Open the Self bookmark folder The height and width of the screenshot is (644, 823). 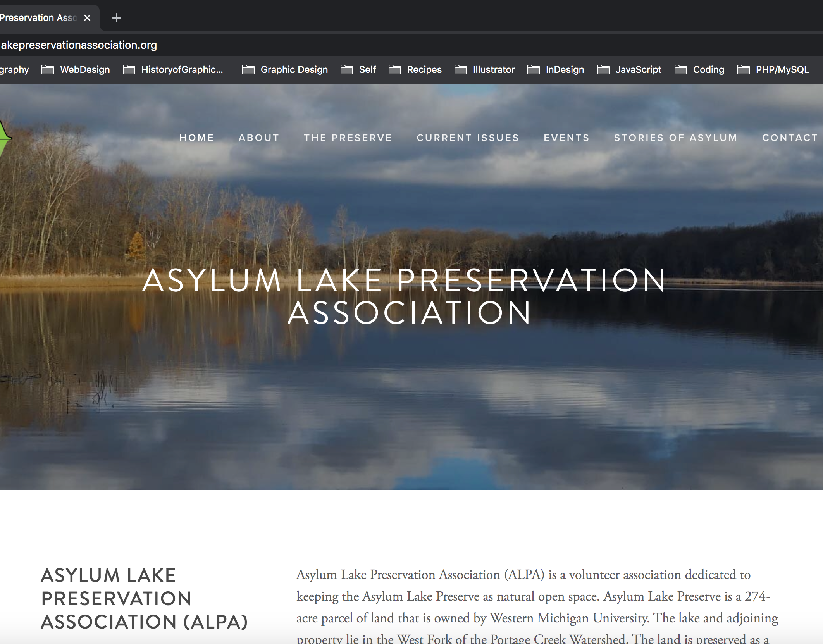point(358,70)
